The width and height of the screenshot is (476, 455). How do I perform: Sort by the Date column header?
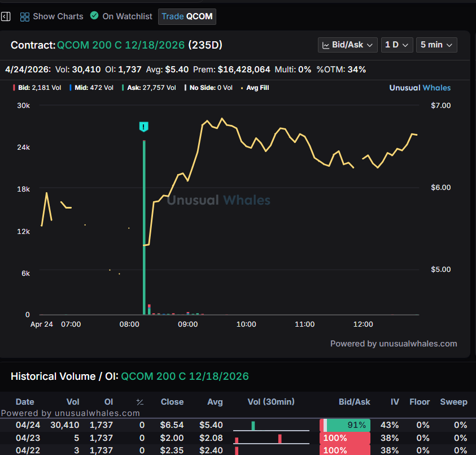[25, 402]
